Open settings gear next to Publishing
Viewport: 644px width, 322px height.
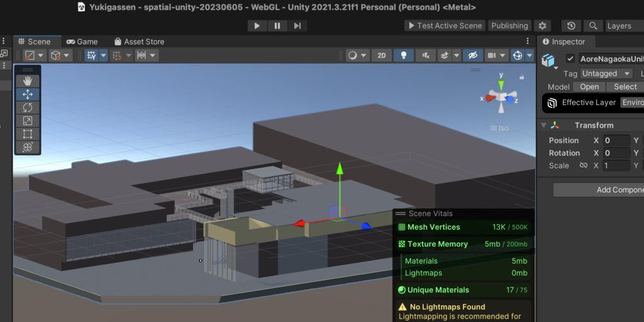(x=542, y=26)
